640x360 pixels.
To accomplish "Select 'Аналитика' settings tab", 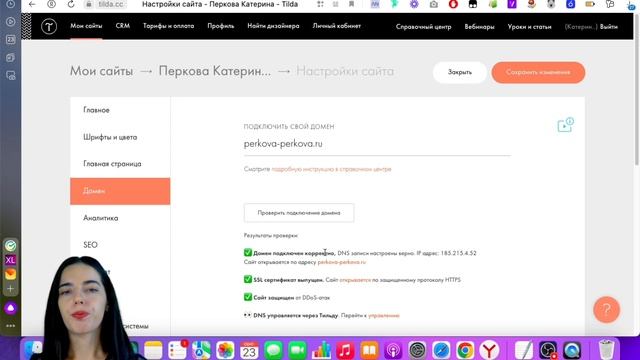I will tap(120, 218).
